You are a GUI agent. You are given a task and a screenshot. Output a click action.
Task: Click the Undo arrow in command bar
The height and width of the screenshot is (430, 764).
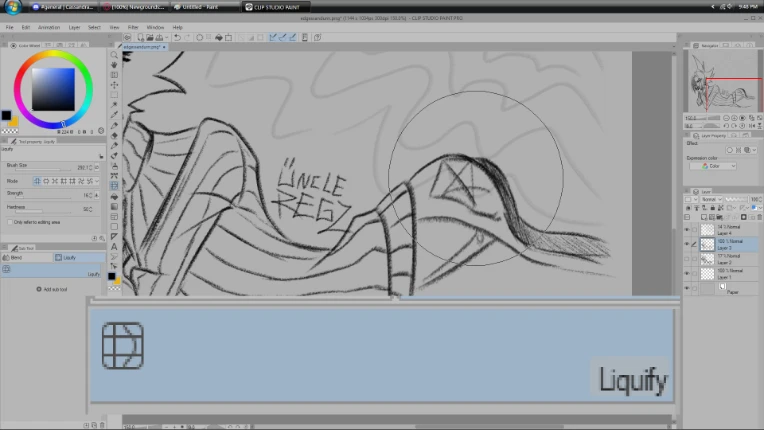coord(177,37)
